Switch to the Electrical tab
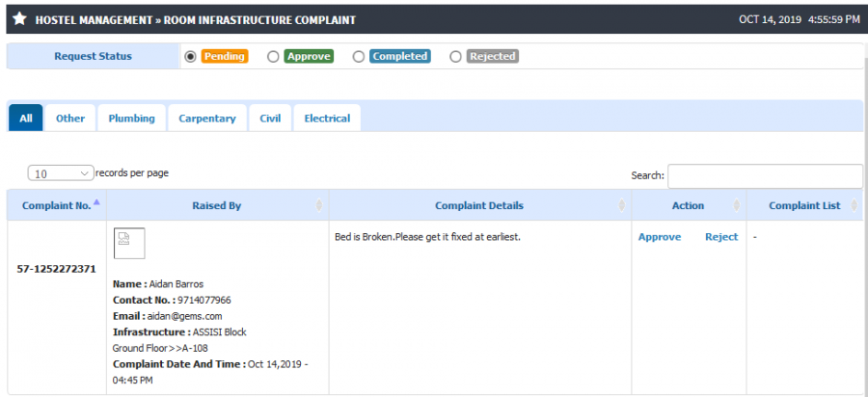 (x=327, y=119)
